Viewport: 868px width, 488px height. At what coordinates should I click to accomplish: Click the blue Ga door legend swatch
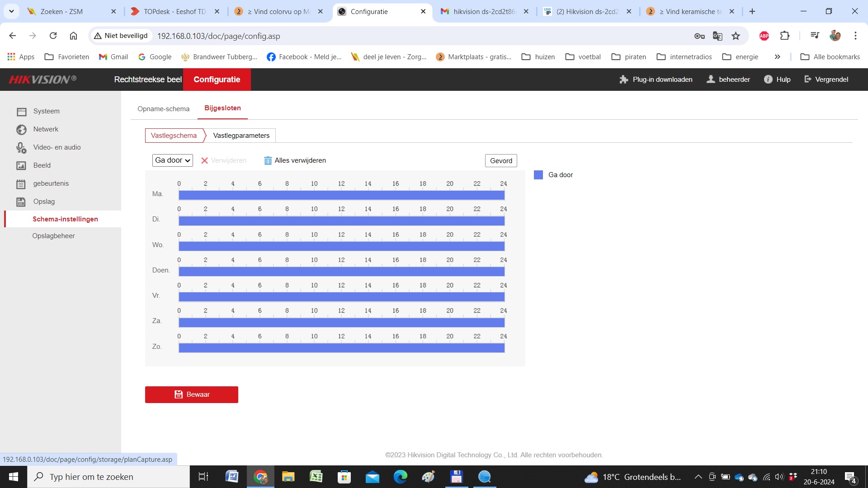coord(538,175)
